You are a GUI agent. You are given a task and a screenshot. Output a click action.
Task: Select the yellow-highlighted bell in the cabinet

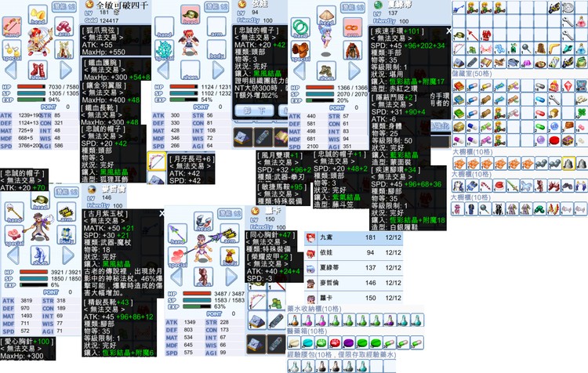568,164
